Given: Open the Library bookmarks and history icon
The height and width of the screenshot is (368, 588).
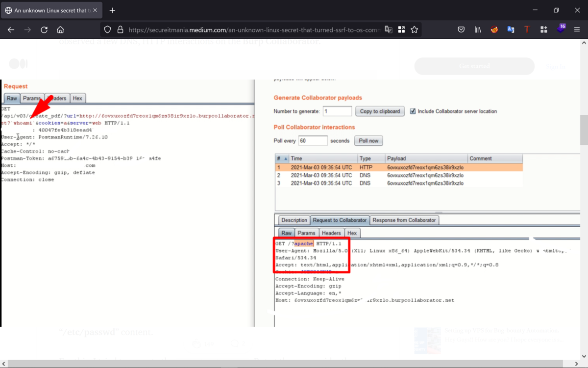Looking at the screenshot, I should (478, 30).
